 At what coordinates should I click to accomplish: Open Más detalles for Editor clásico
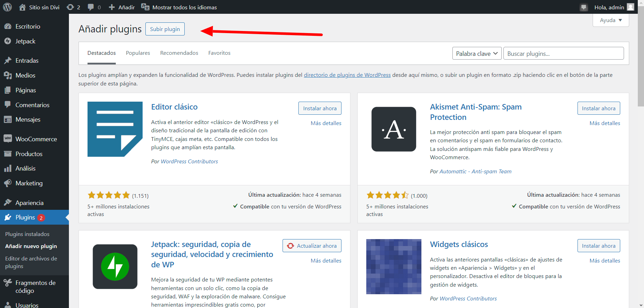tap(326, 123)
